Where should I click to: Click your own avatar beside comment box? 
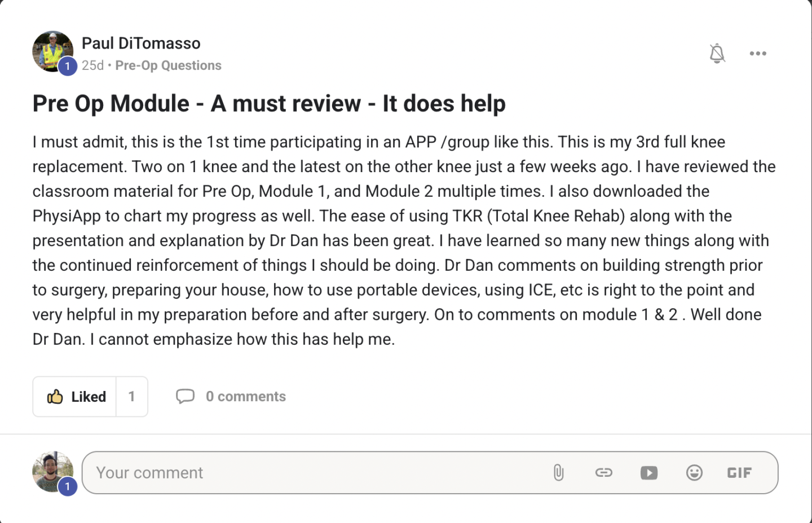click(x=52, y=471)
